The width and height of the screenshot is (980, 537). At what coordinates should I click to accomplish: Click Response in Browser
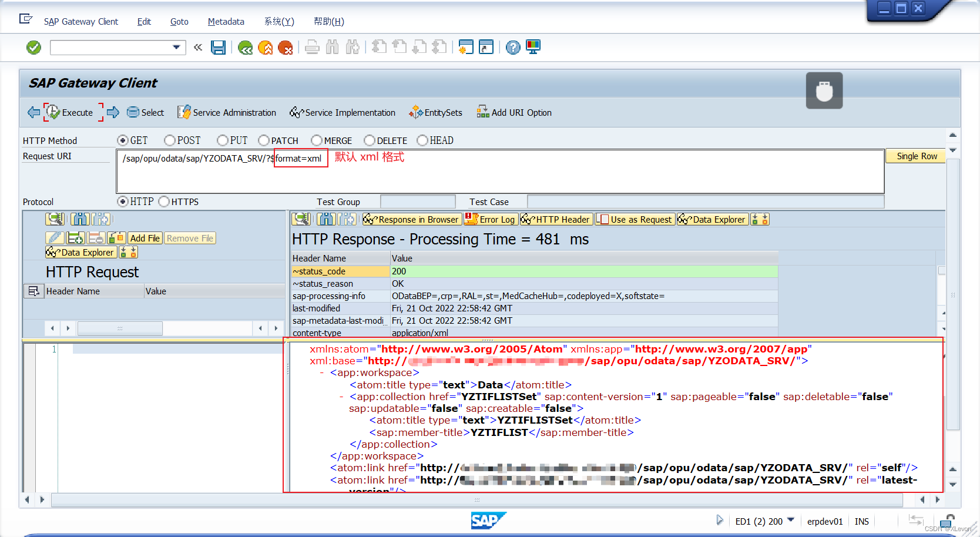411,219
